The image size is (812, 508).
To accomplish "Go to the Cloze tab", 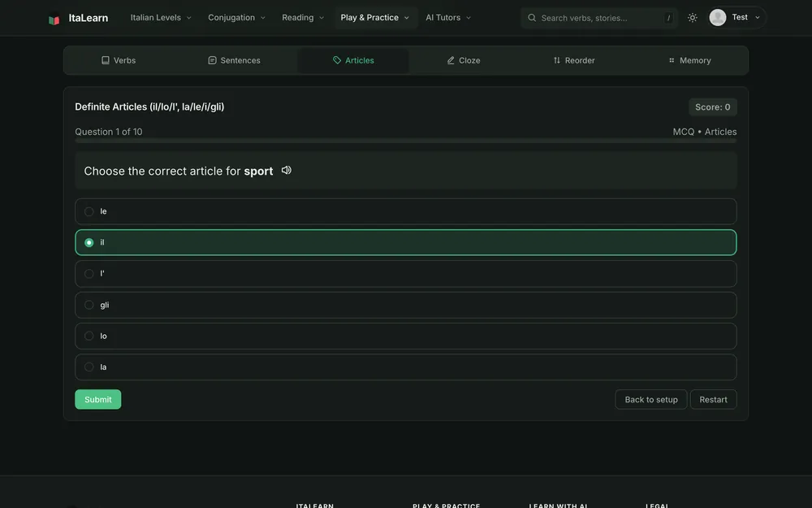I will coord(464,60).
